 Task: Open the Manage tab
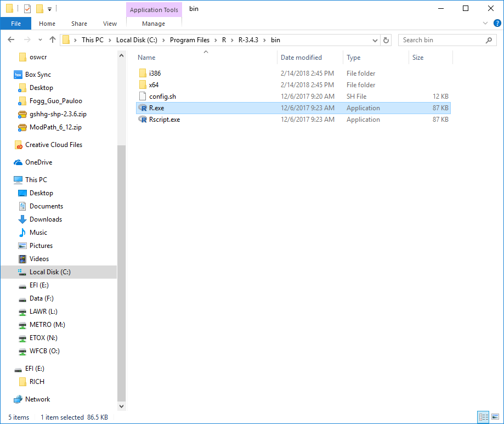[154, 24]
